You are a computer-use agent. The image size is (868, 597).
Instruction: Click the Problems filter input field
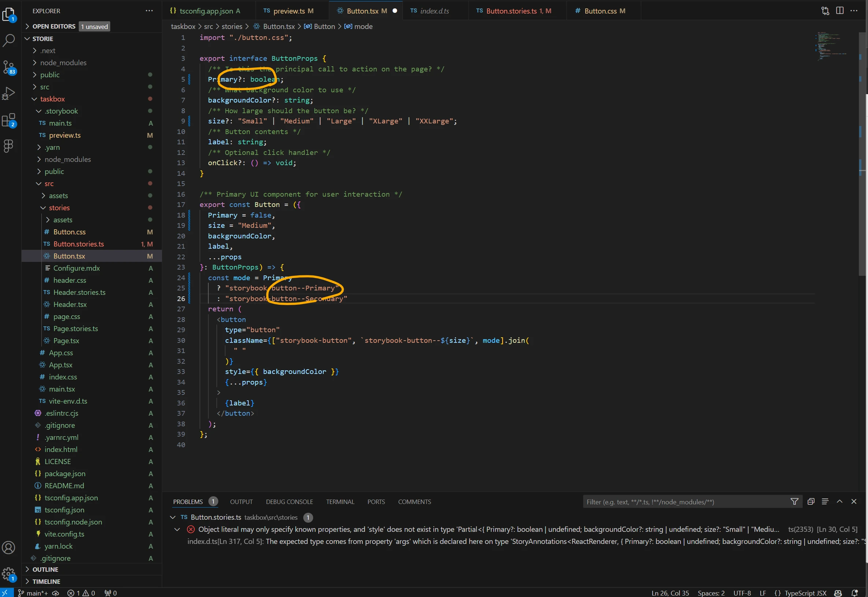[x=686, y=502]
